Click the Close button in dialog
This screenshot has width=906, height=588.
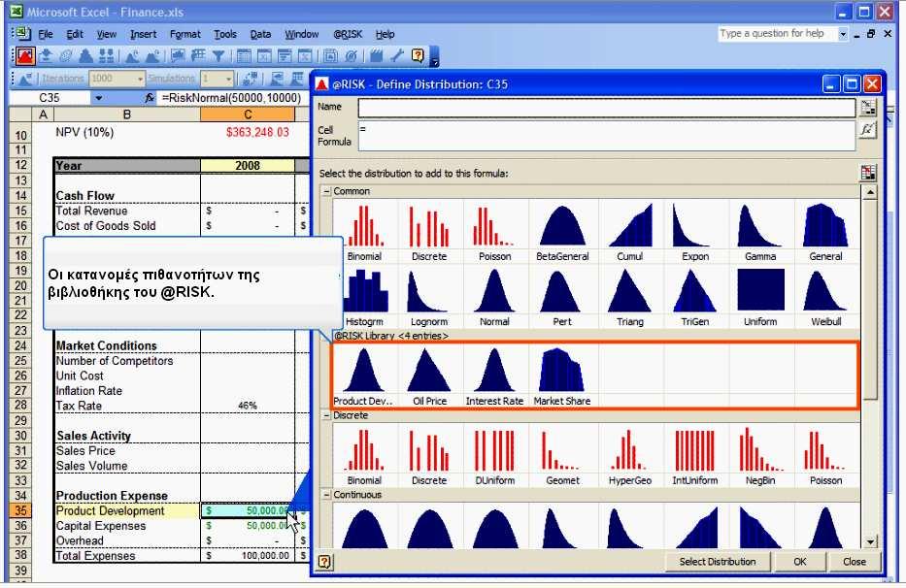click(x=854, y=562)
